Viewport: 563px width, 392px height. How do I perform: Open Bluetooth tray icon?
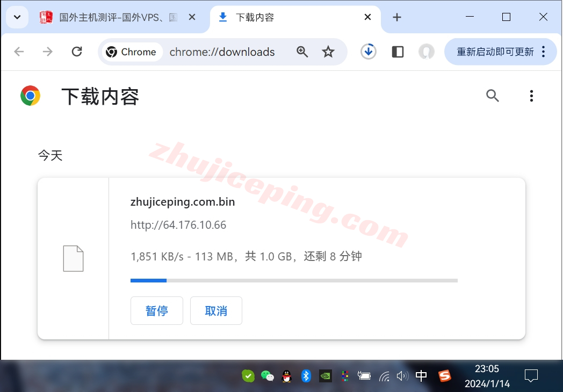click(306, 376)
